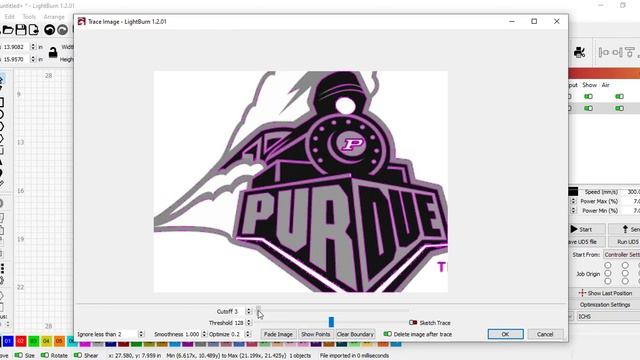This screenshot has width=640, height=360.
Task: Toggle Size switch in status bar
Action: 18,355
